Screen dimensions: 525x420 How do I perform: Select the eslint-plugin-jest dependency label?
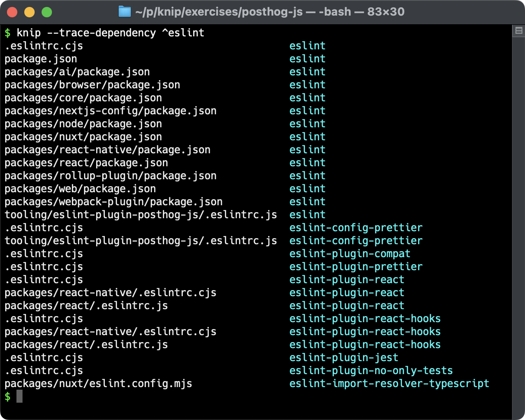click(343, 357)
